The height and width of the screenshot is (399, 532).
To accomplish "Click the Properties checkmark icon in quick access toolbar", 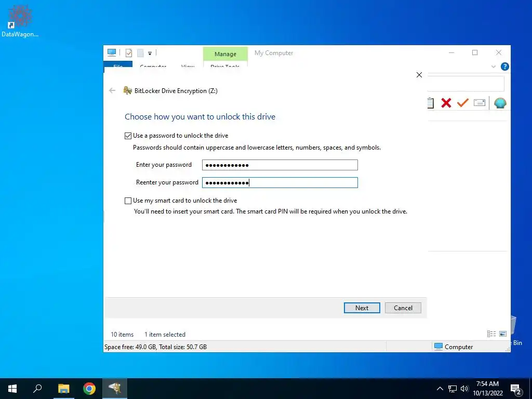I will (x=129, y=53).
